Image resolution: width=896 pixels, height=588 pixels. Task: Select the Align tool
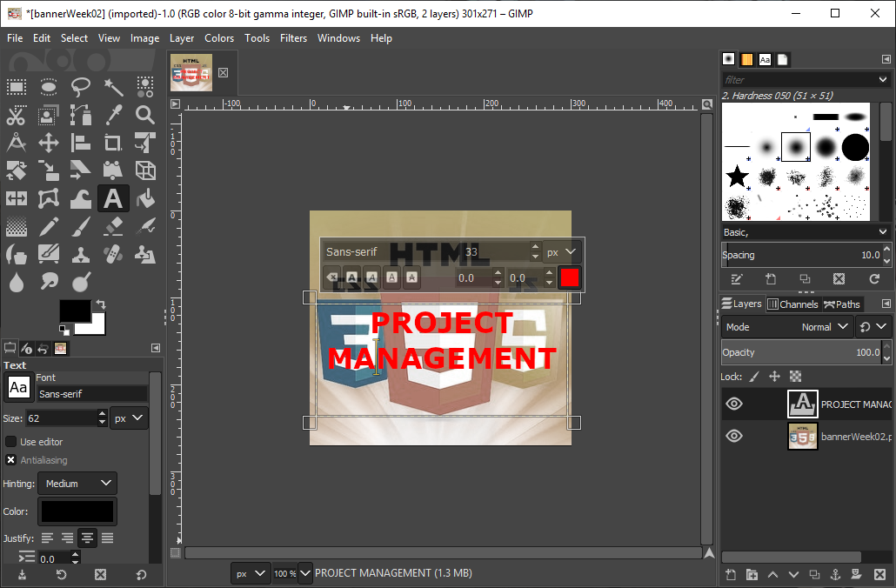tap(81, 143)
